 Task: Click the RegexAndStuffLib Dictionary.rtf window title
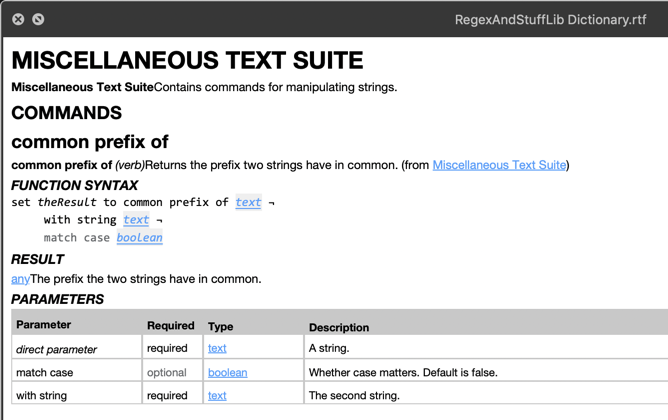coord(550,20)
